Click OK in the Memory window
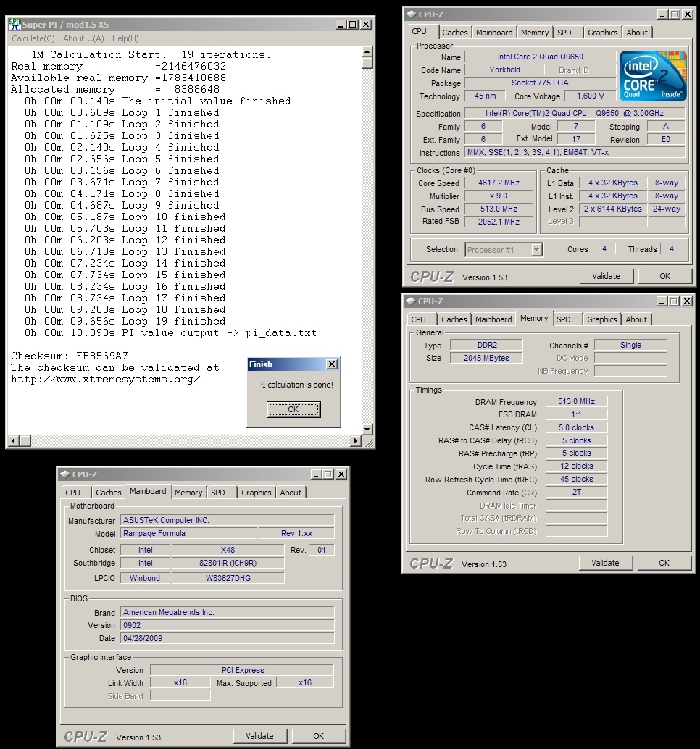The height and width of the screenshot is (749, 700). coord(664,563)
